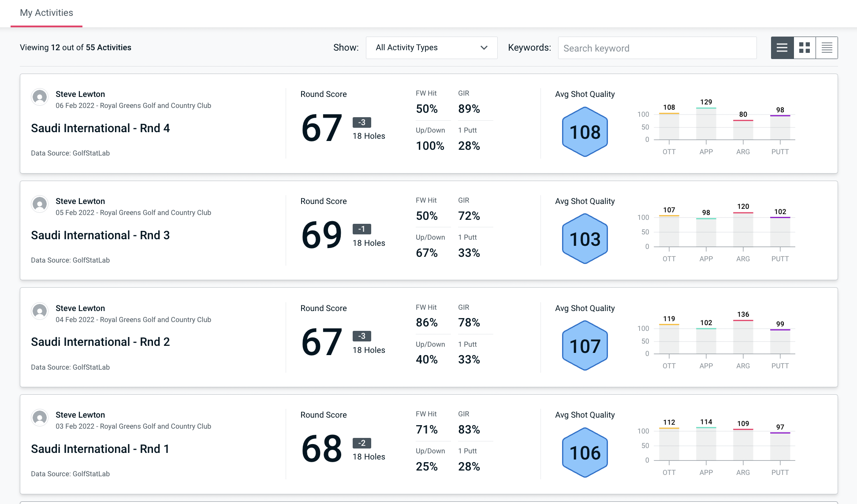Switch to compact lines view
Image resolution: width=857 pixels, height=504 pixels.
click(827, 48)
